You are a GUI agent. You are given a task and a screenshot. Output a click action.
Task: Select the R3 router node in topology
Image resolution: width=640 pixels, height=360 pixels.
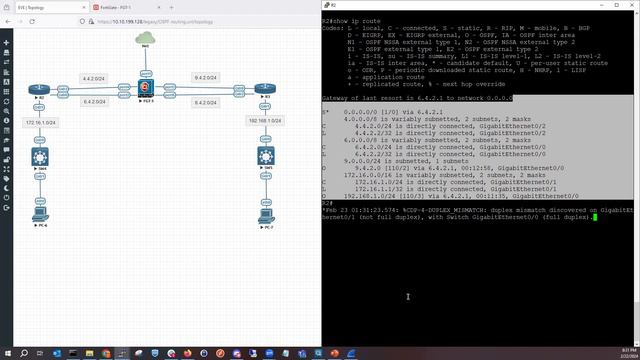265,88
